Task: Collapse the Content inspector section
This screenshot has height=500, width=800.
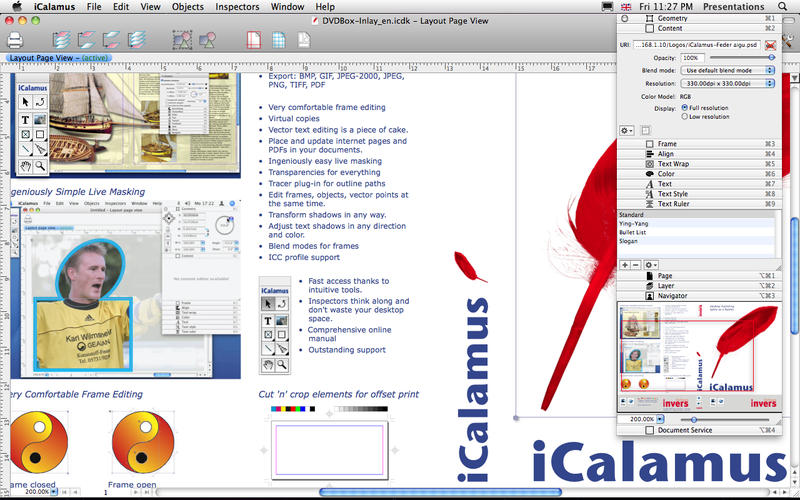Action: pyautogui.click(x=698, y=28)
